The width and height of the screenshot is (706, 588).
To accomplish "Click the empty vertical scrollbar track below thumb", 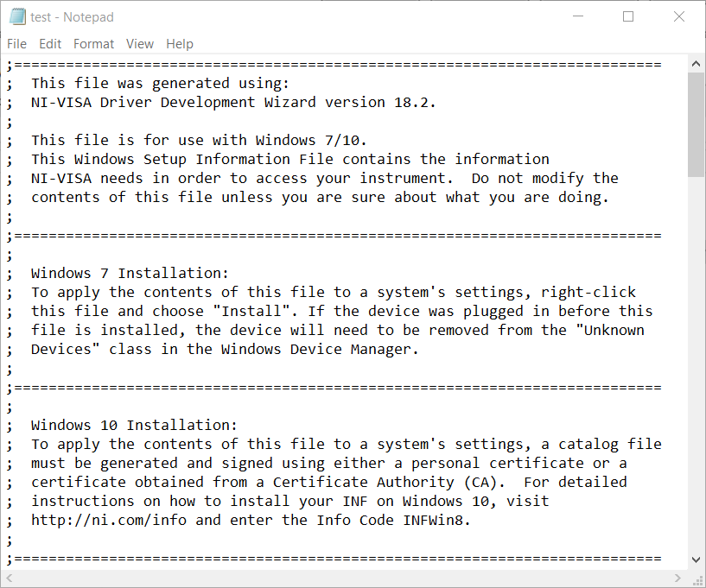I will coord(696,363).
